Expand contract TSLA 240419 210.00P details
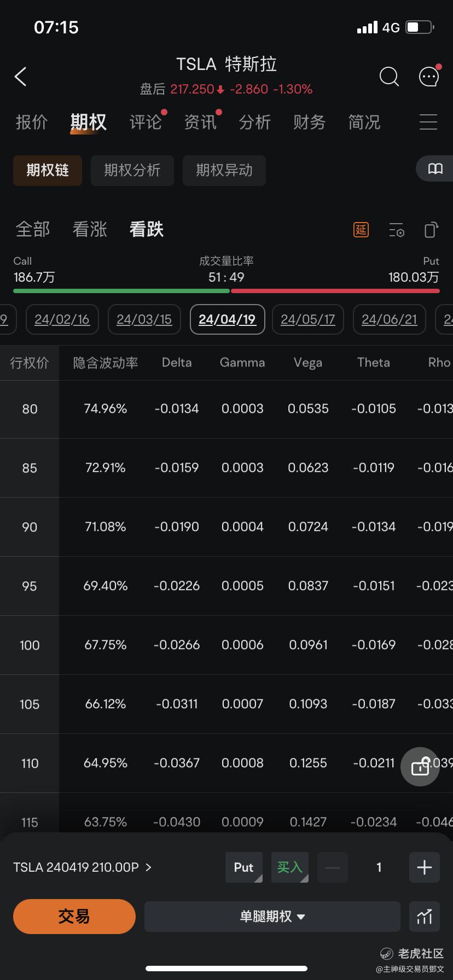 point(82,867)
